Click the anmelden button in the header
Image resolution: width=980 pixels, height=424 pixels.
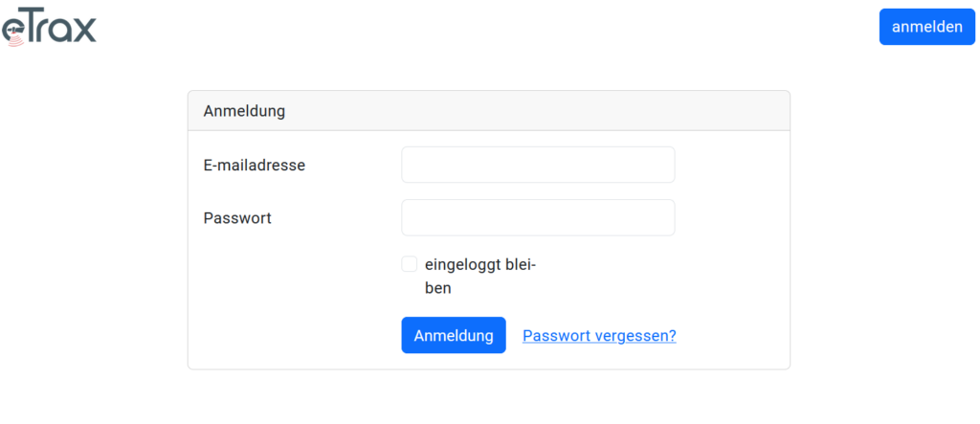(x=926, y=27)
